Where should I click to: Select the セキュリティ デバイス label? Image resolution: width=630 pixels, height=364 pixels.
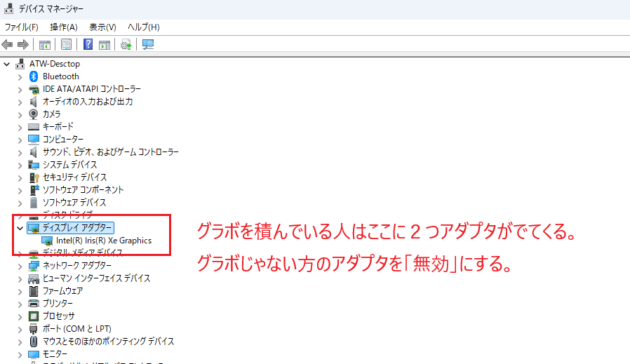75,177
